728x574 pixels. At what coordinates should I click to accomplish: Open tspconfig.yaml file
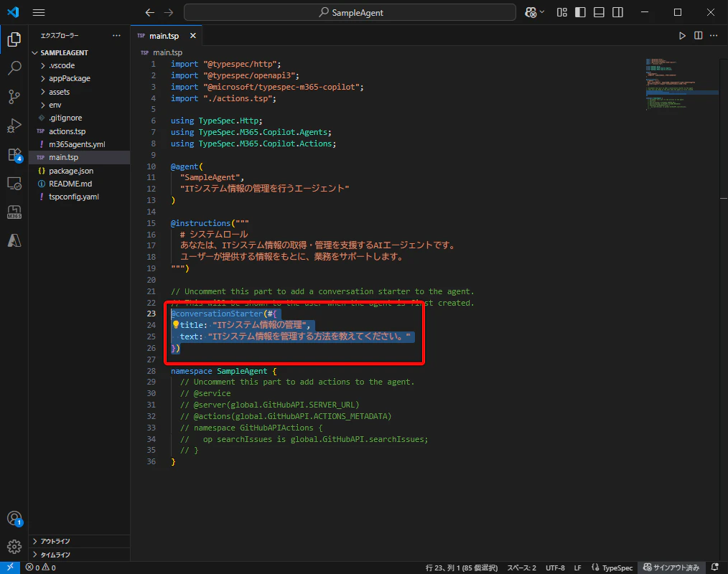(79, 197)
